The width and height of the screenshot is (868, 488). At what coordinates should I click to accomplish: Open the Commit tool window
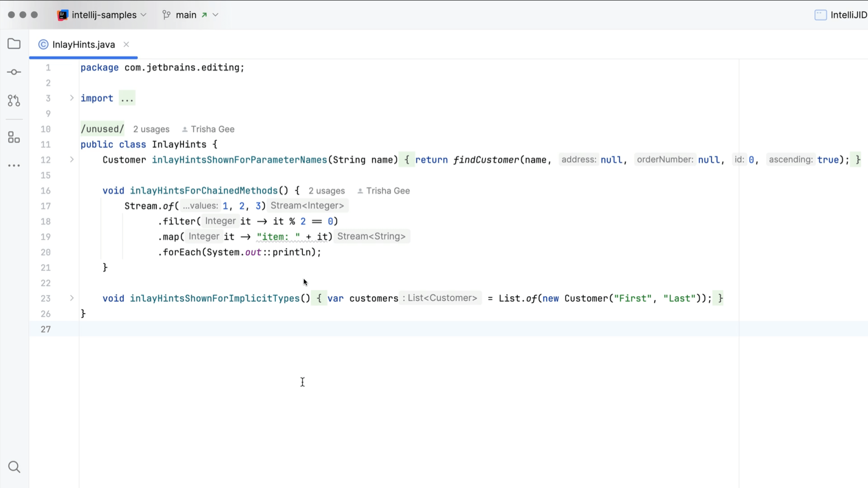[14, 71]
